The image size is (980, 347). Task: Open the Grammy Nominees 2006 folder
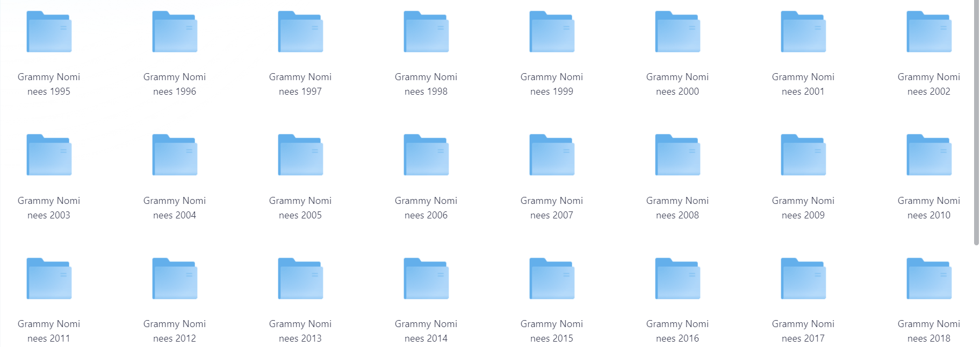click(426, 155)
